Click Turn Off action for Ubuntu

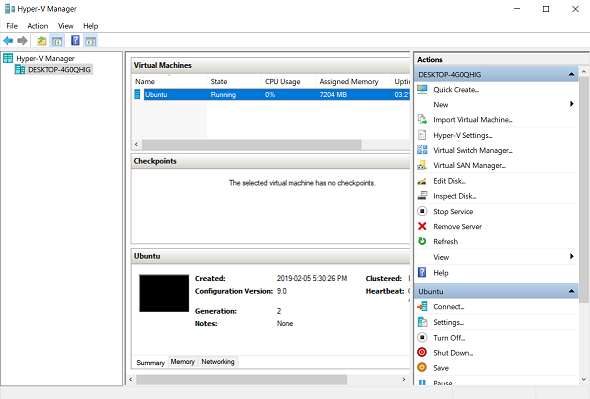tap(449, 338)
